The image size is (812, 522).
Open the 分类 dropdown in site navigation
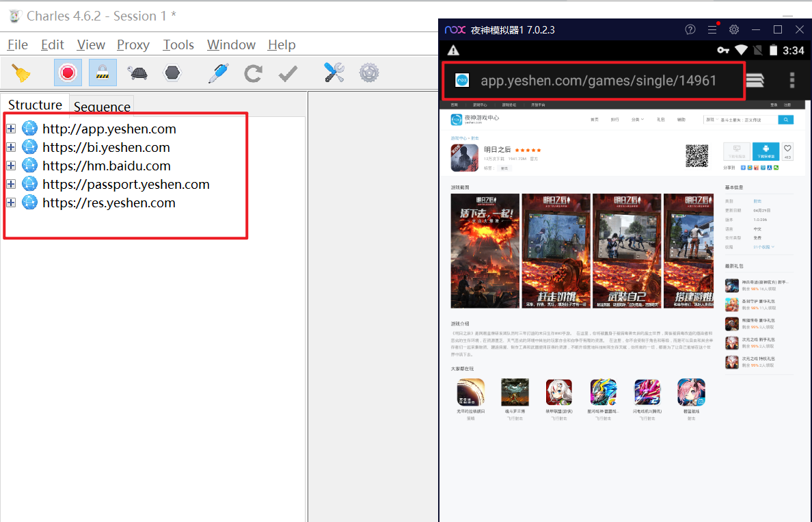pyautogui.click(x=637, y=120)
